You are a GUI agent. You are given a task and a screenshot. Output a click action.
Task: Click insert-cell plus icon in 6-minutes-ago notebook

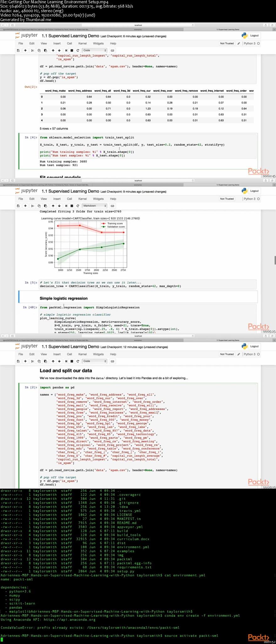point(25,50)
